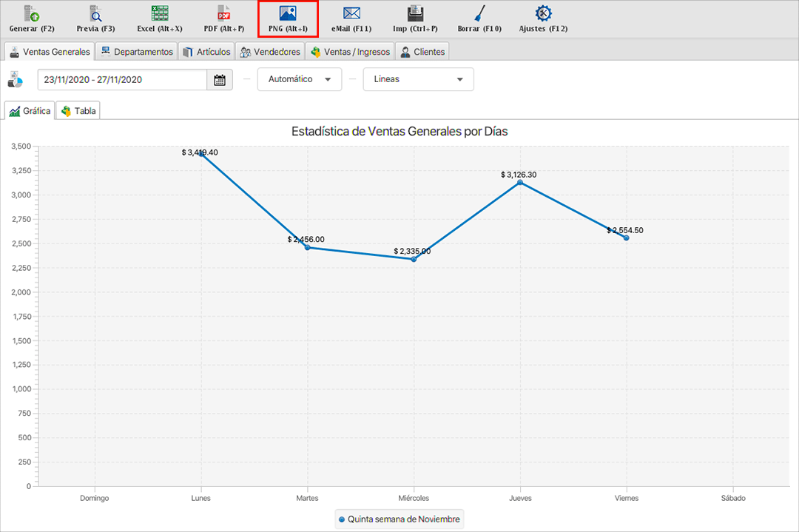Click the date range input field
The image size is (799, 532).
click(122, 80)
